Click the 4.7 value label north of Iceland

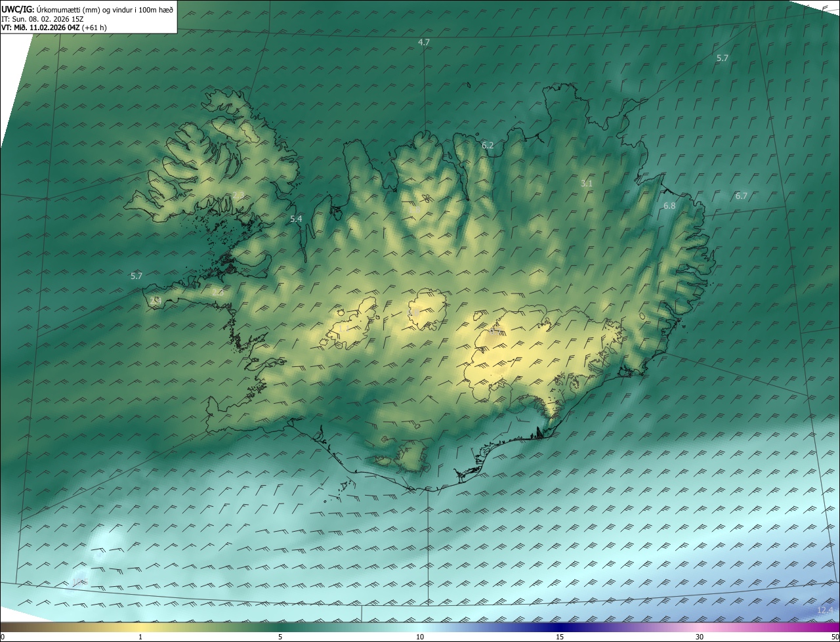(x=424, y=42)
